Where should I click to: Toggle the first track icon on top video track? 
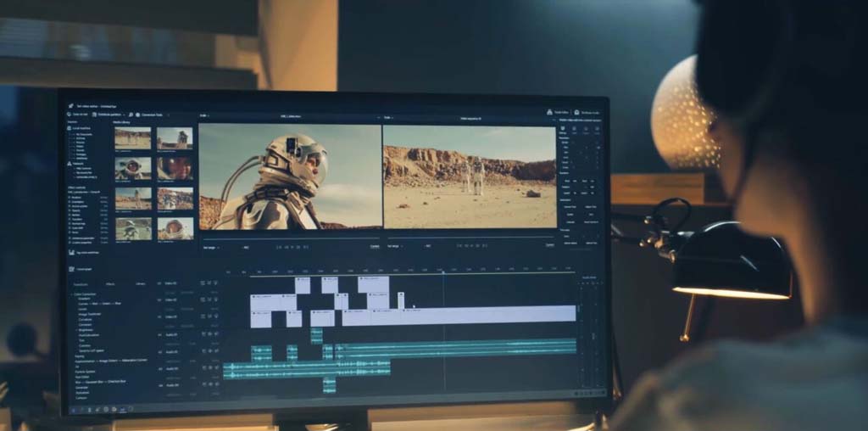[203, 283]
